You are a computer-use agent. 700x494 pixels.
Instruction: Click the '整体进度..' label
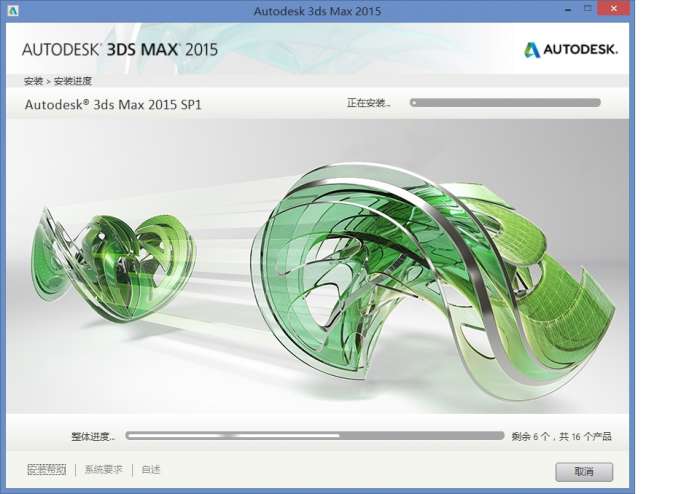[93, 436]
